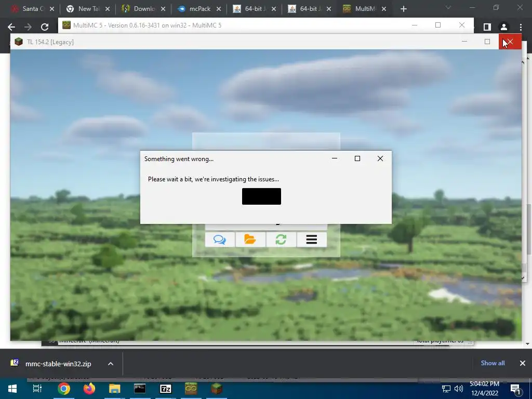Open Chrome three-dot menu
The image size is (532, 399).
pos(521,27)
